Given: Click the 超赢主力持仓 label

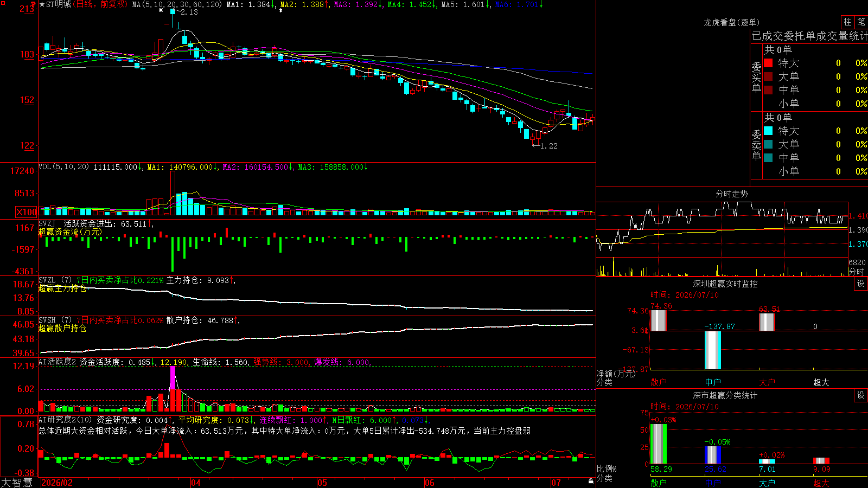Looking at the screenshot, I should 62,288.
